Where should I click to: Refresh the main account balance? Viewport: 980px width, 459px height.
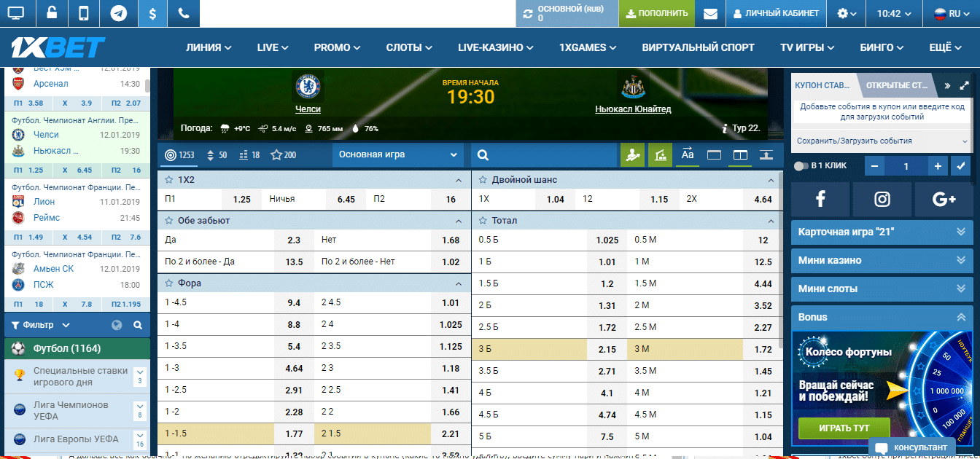527,13
